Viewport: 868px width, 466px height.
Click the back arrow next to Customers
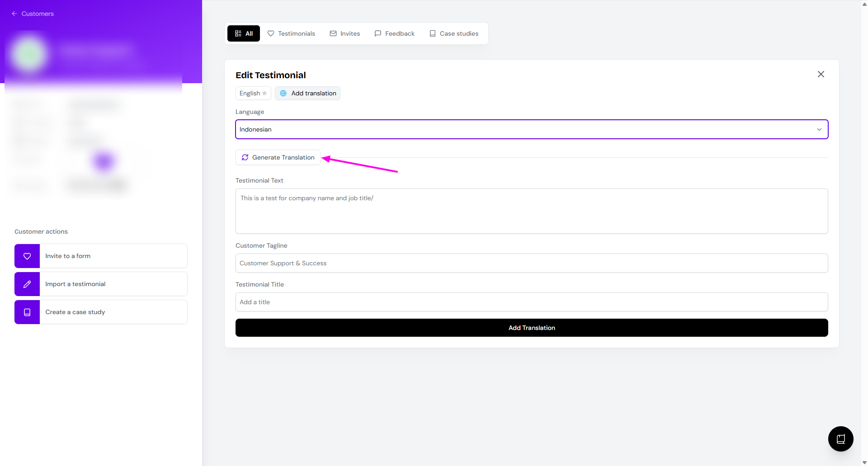(x=14, y=14)
